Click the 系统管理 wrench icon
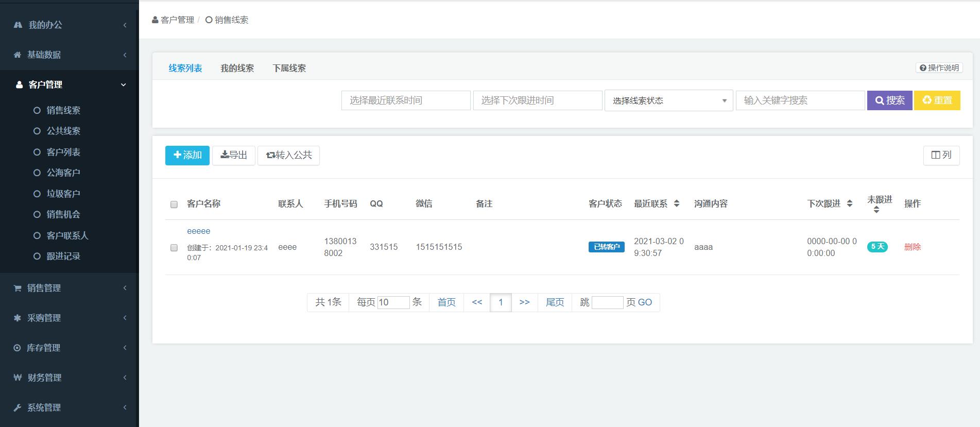This screenshot has height=427, width=980. pos(18,407)
